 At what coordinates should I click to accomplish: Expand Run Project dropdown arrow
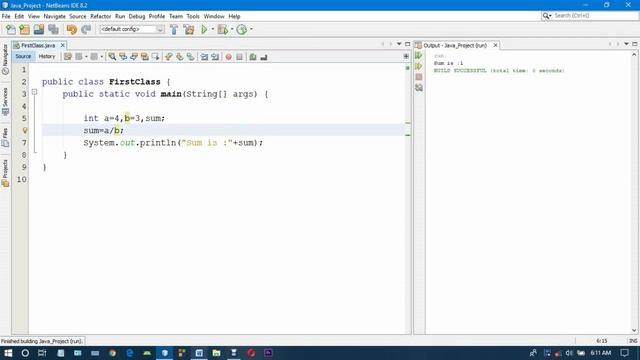(x=213, y=29)
